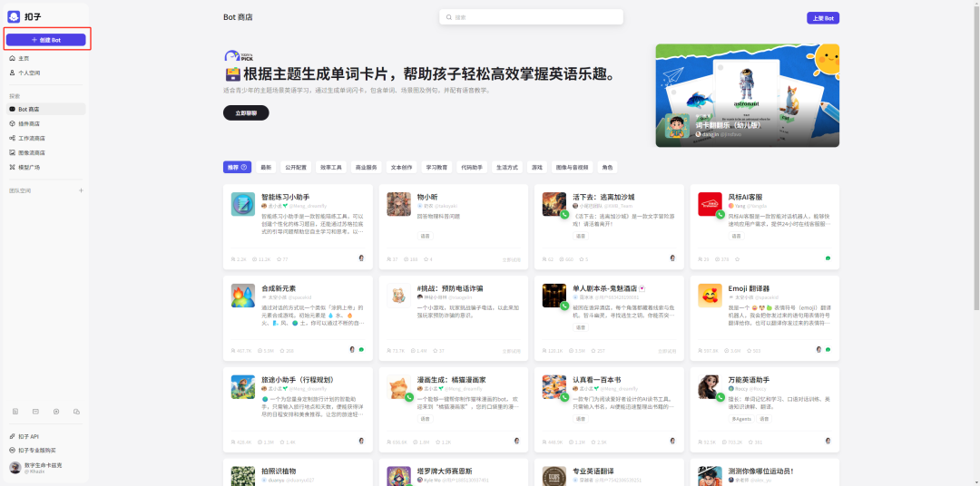Open the 合成新元素 bot icon
The height and width of the screenshot is (486, 980).
(242, 296)
